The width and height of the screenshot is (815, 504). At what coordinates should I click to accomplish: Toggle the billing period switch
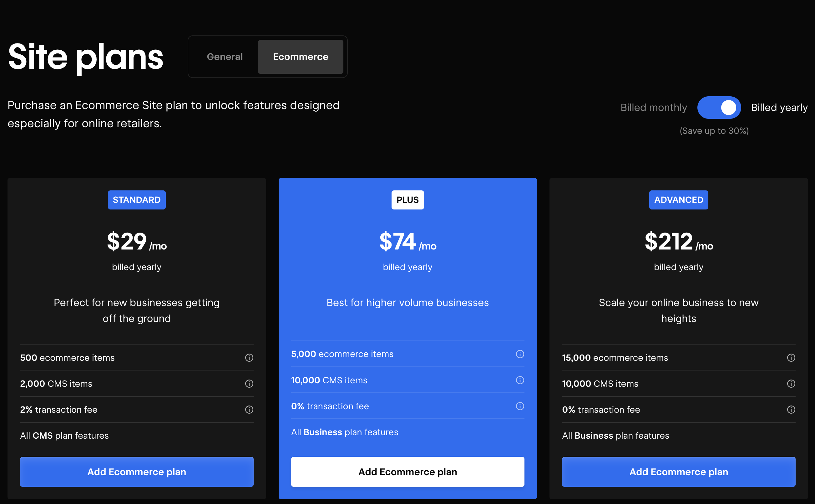pyautogui.click(x=719, y=107)
